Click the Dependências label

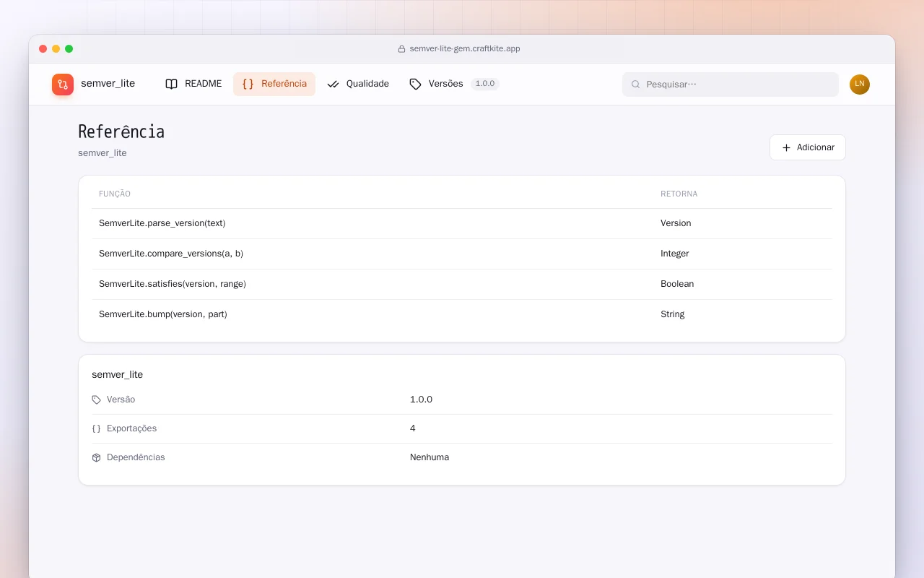pyautogui.click(x=136, y=457)
